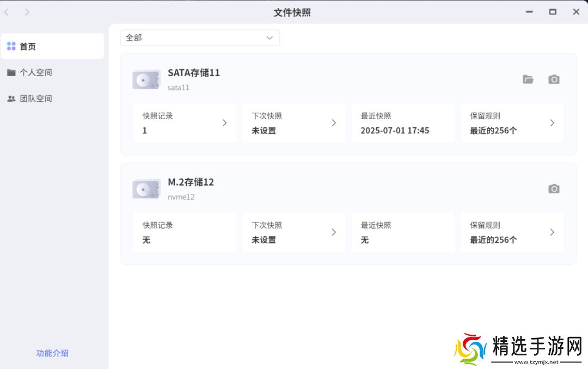Viewport: 588px width, 369px height.
Task: Open 保留规则 for SATA存储11
Action: (x=512, y=123)
